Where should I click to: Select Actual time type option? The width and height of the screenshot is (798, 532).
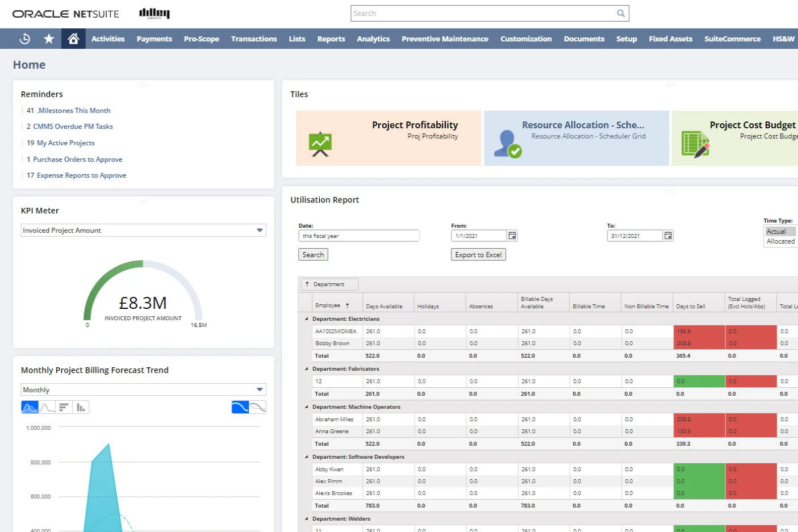point(780,232)
